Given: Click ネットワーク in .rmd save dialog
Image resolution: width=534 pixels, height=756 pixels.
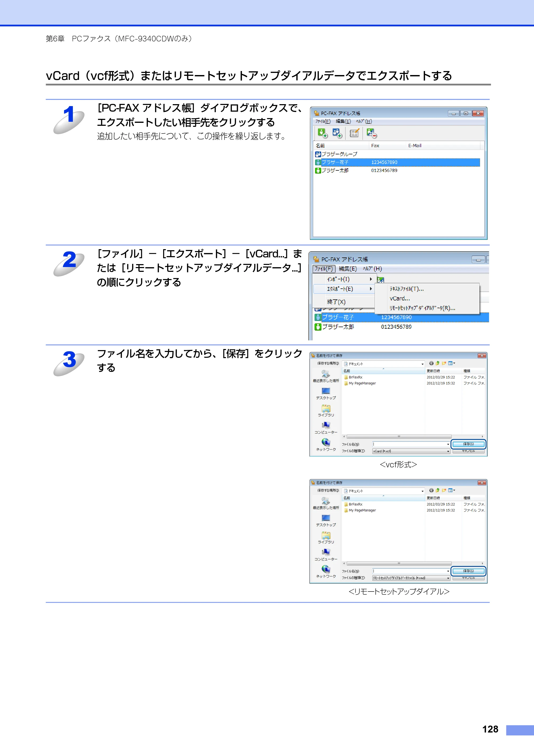Looking at the screenshot, I should pos(326,572).
